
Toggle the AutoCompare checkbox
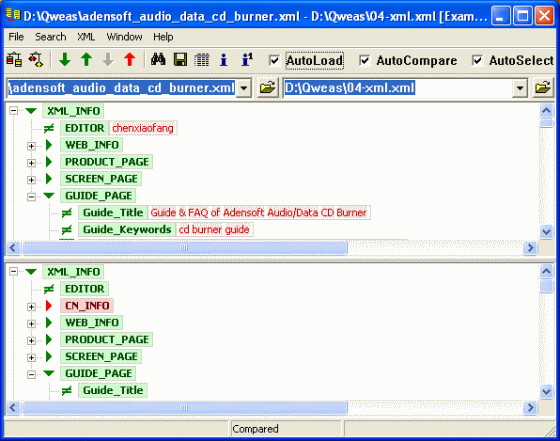(x=364, y=60)
